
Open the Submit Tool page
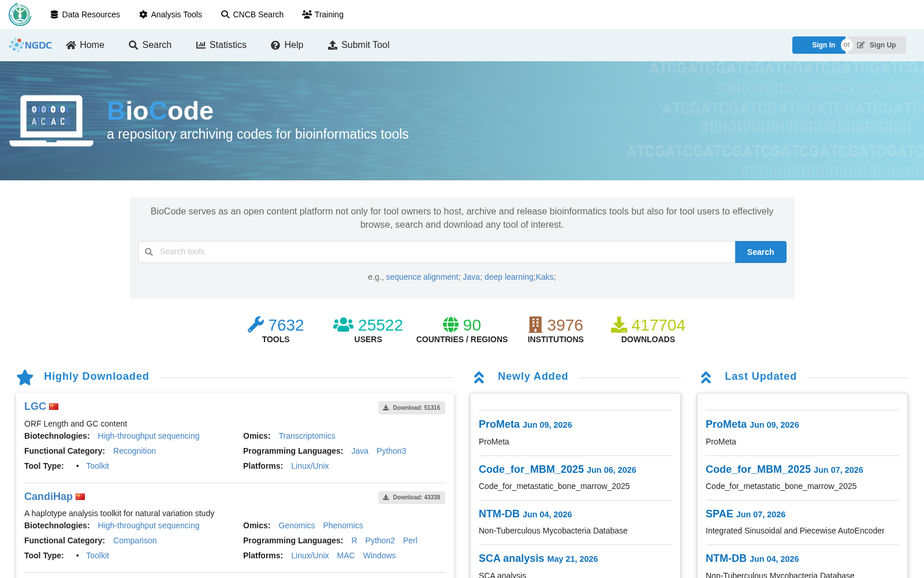pos(359,45)
